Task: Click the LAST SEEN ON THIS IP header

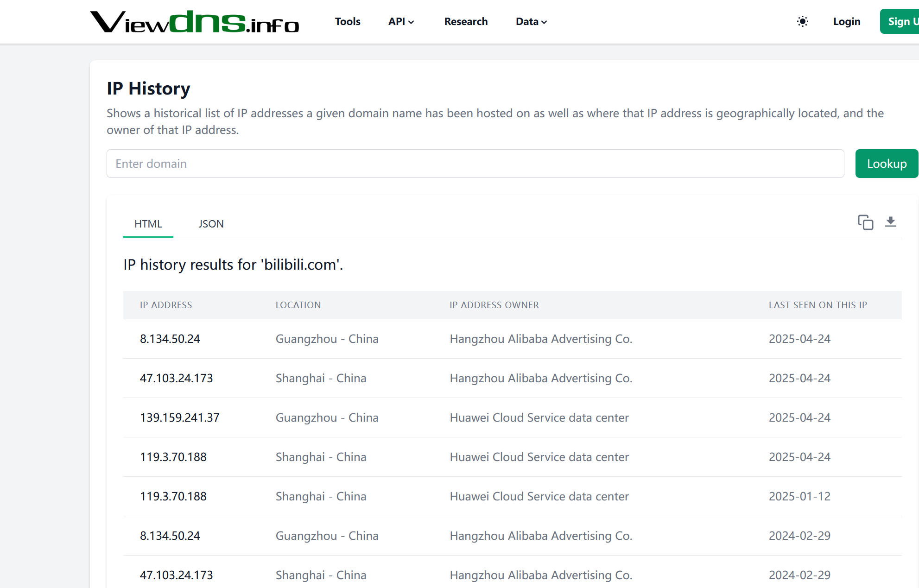Action: pyautogui.click(x=818, y=305)
